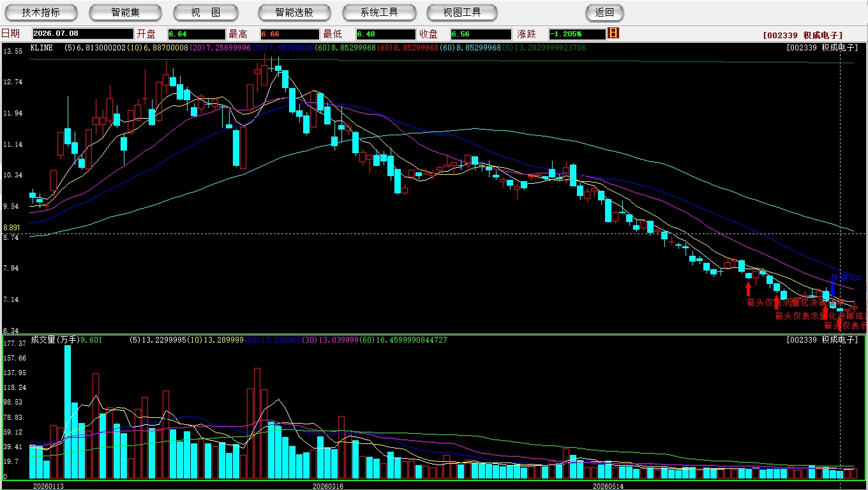
Task: Click the 20260514 date axis label
Action: pos(608,486)
